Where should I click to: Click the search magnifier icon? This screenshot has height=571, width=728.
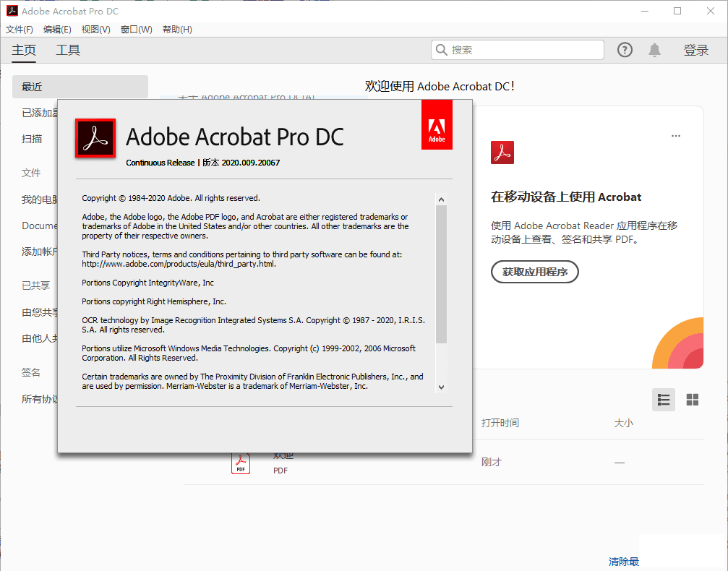coord(442,50)
